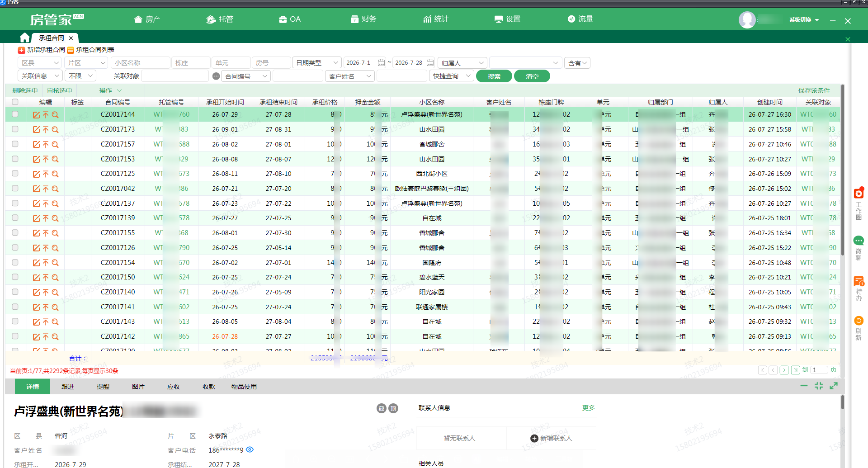Viewport: 868px width, 468px height.
Task: Open the home page icon
Action: tap(25, 38)
